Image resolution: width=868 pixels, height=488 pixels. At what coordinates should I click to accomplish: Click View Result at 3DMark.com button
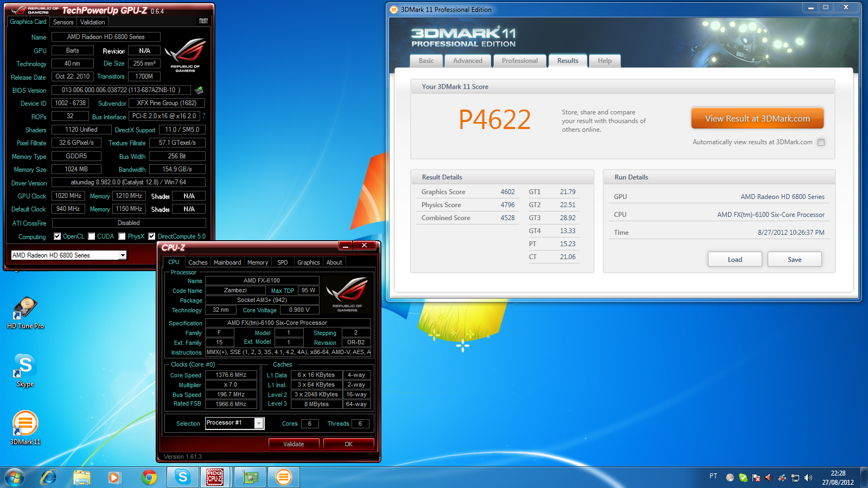[x=757, y=118]
